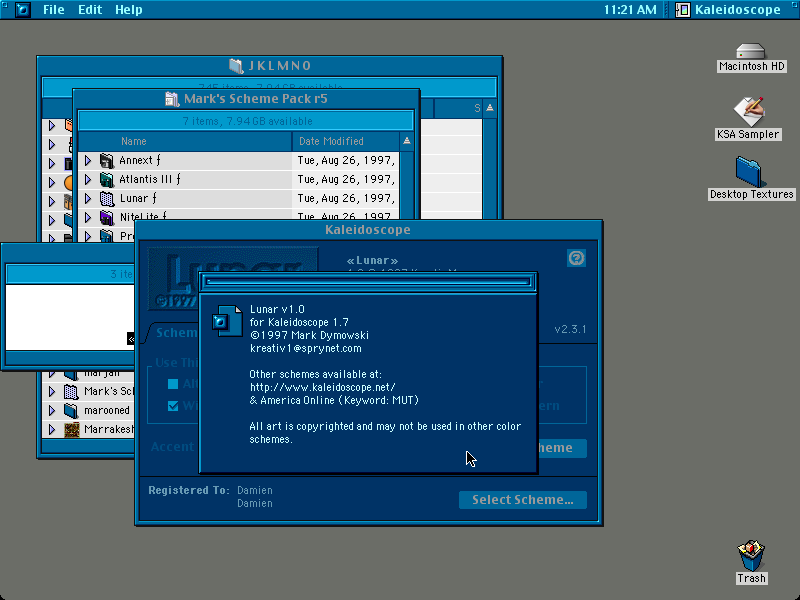Click the http://www.kaleidoscope.net/ address text
This screenshot has width=800, height=600.
[x=322, y=387]
